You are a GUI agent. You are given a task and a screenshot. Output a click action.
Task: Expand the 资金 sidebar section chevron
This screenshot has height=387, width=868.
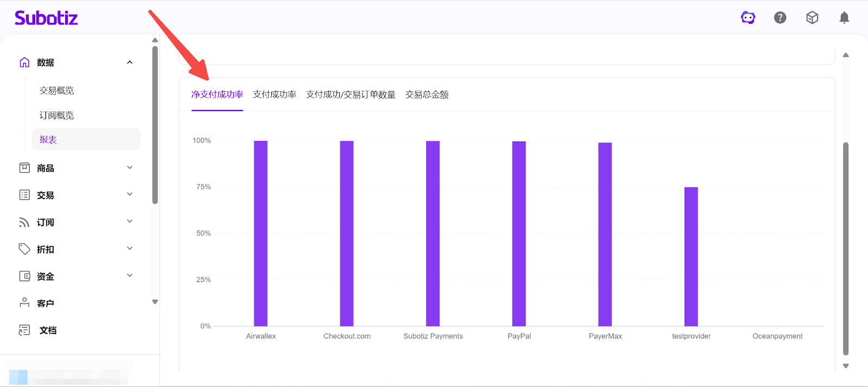130,276
